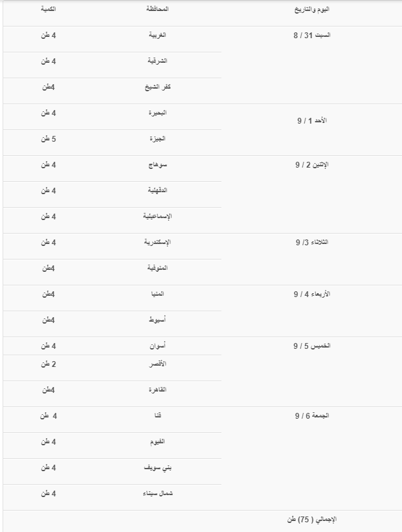Image resolution: width=402 pixels, height=532 pixels.
Task: Click the الغربية governorate cell
Action: coord(158,36)
